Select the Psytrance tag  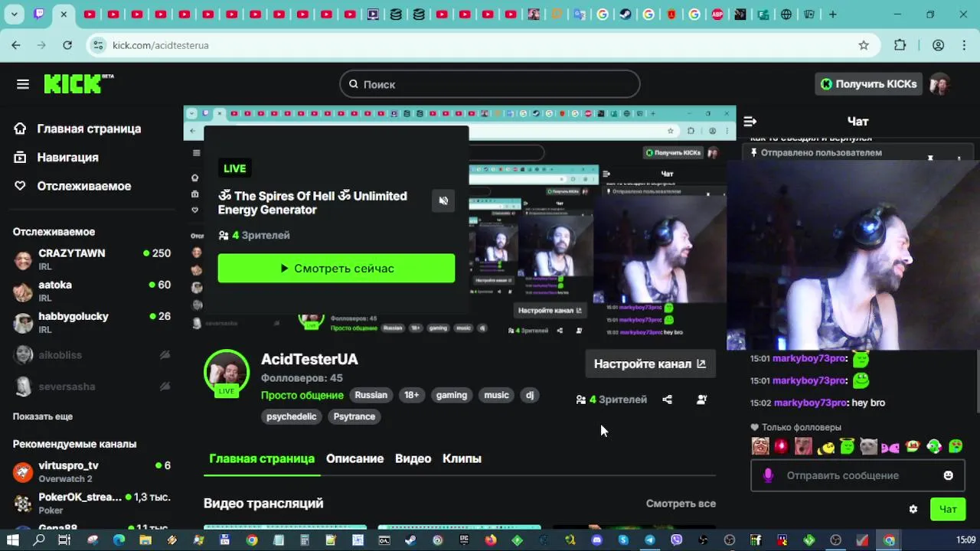point(354,416)
